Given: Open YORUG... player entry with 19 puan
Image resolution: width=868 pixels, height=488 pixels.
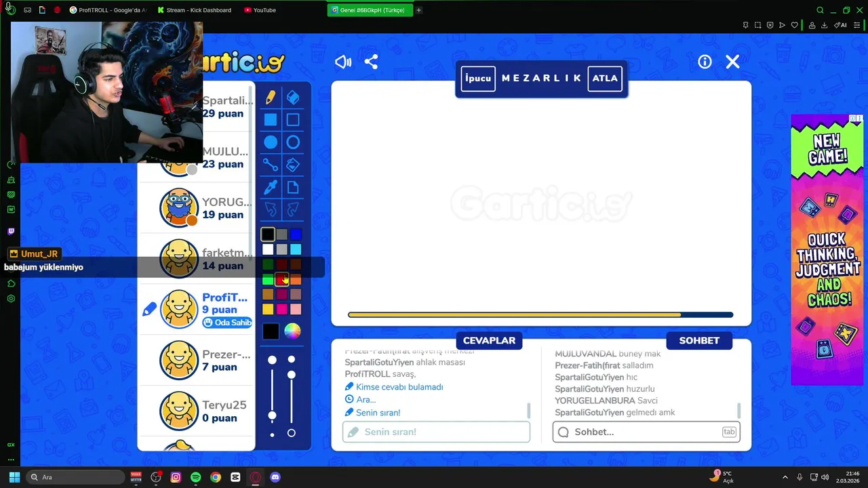Looking at the screenshot, I should pyautogui.click(x=197, y=208).
